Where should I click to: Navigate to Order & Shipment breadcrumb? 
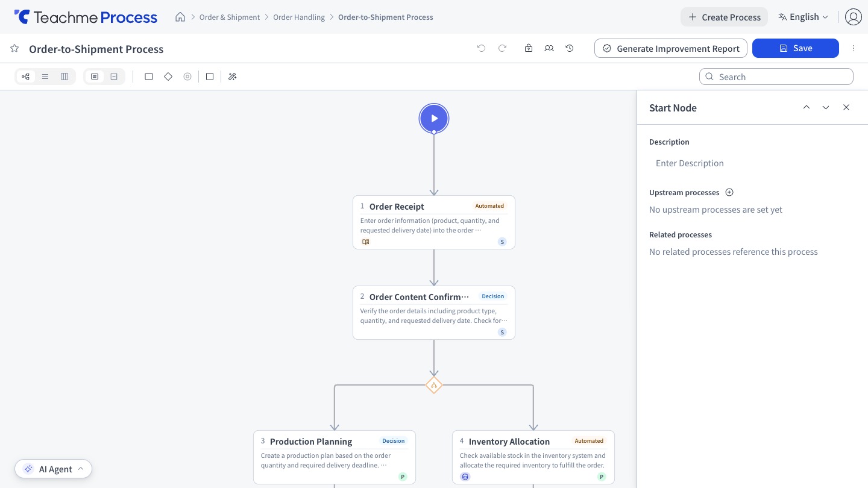pyautogui.click(x=230, y=17)
